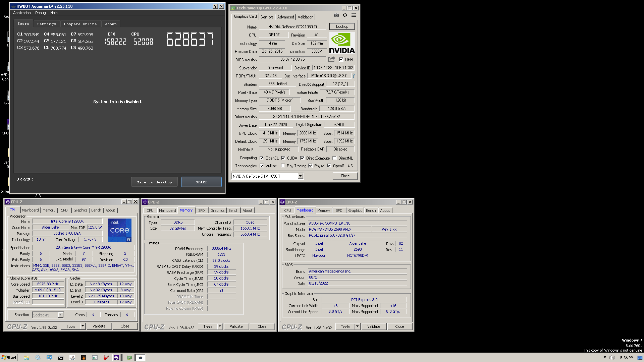The height and width of the screenshot is (362, 644).
Task: Click Aquamark START button
Action: point(201,182)
